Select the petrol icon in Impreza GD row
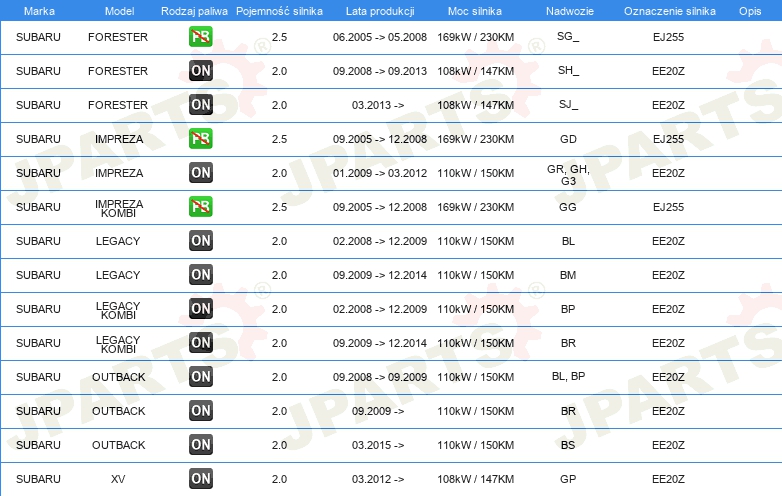 point(201,139)
